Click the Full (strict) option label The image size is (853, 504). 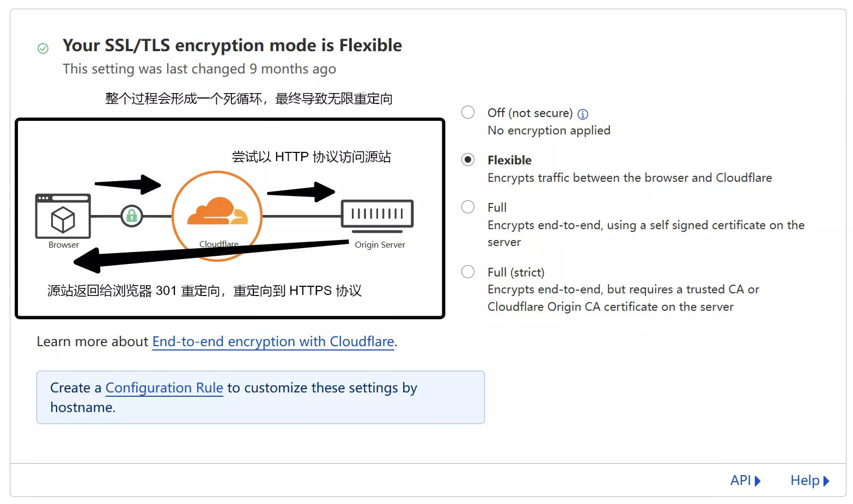(x=516, y=272)
